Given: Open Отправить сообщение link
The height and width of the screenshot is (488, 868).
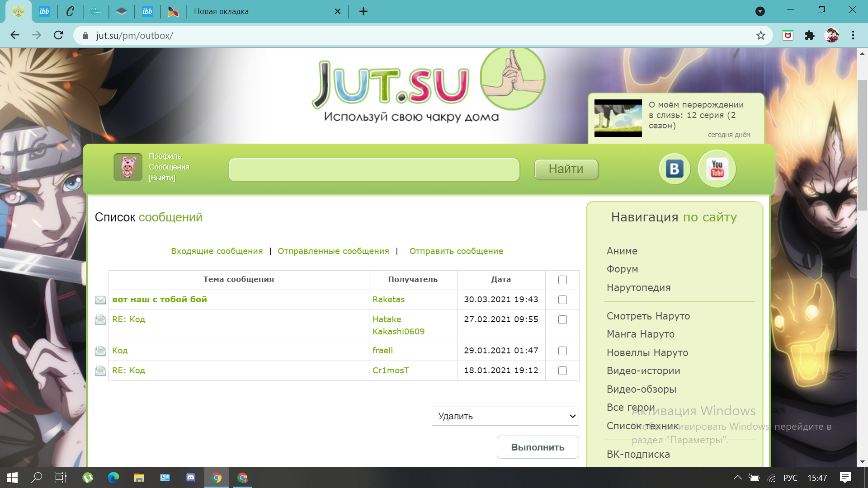Looking at the screenshot, I should click(456, 251).
